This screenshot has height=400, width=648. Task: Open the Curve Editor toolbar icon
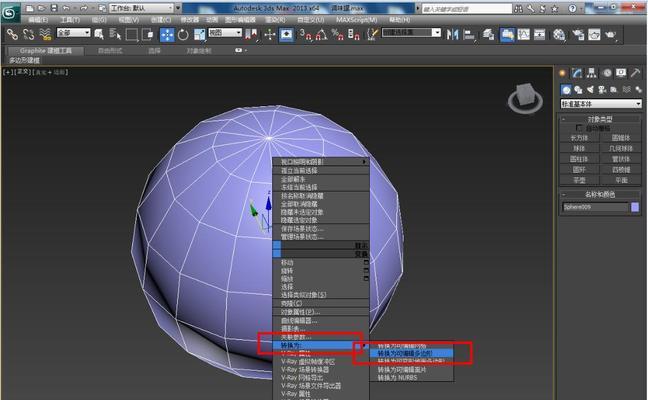tap(524, 34)
